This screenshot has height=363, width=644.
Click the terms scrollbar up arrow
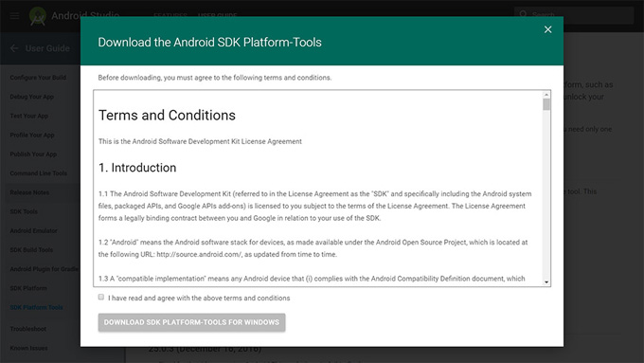[x=546, y=95]
